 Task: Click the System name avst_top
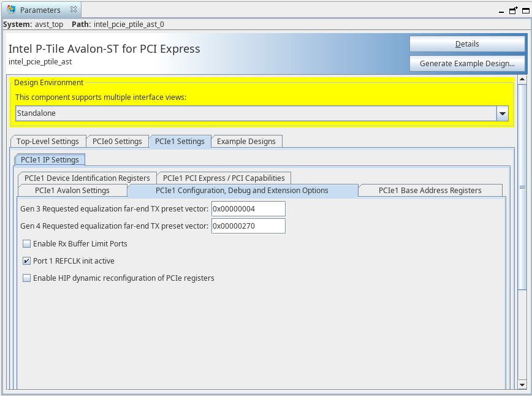pos(49,25)
